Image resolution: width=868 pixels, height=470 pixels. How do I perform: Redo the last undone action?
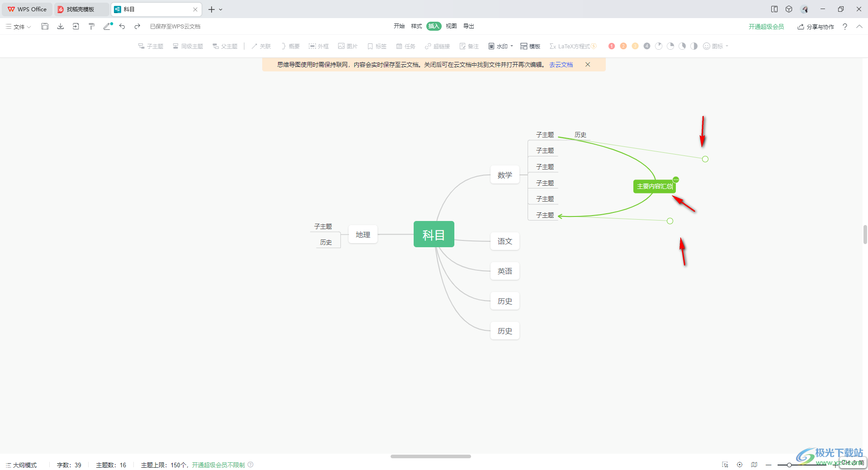137,27
